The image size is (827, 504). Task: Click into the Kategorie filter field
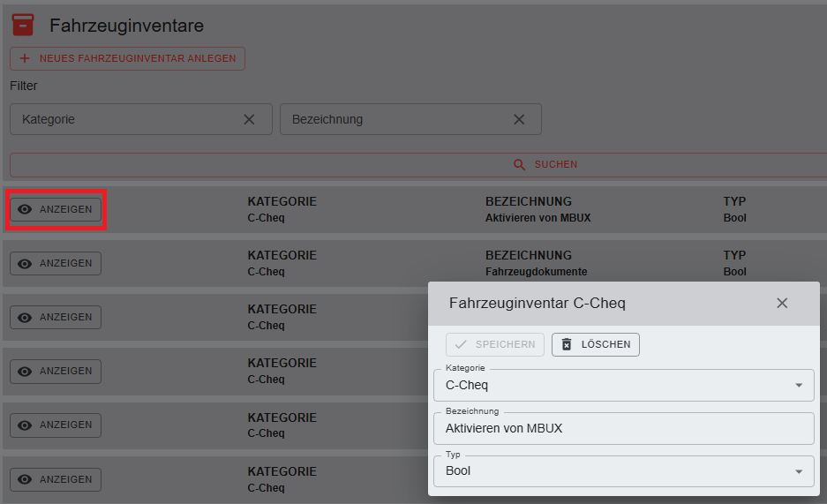(x=124, y=119)
